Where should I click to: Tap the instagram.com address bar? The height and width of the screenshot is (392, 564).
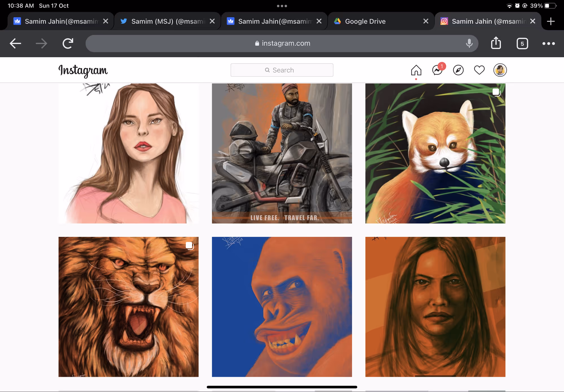pyautogui.click(x=282, y=43)
